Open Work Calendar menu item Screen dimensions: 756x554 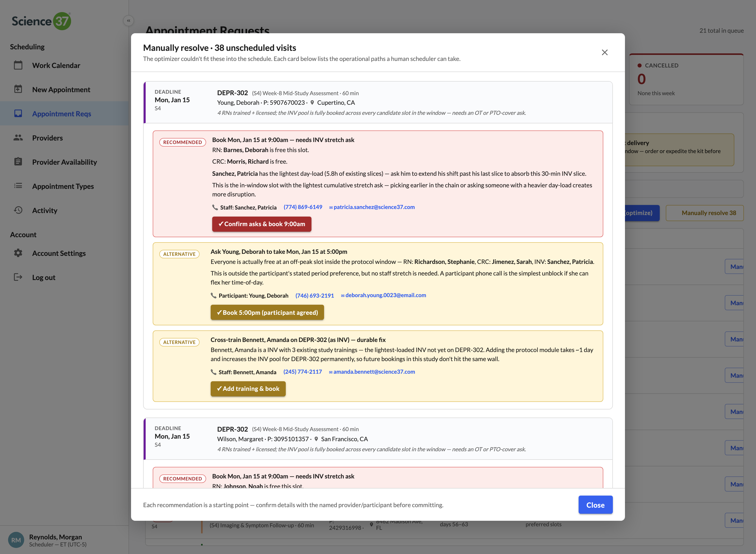click(x=65, y=65)
